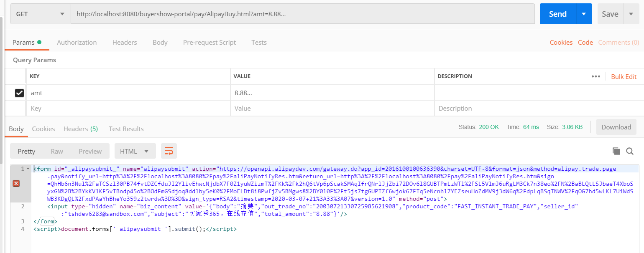The width and height of the screenshot is (644, 253).
Task: Switch to the Preview view
Action: pyautogui.click(x=90, y=151)
